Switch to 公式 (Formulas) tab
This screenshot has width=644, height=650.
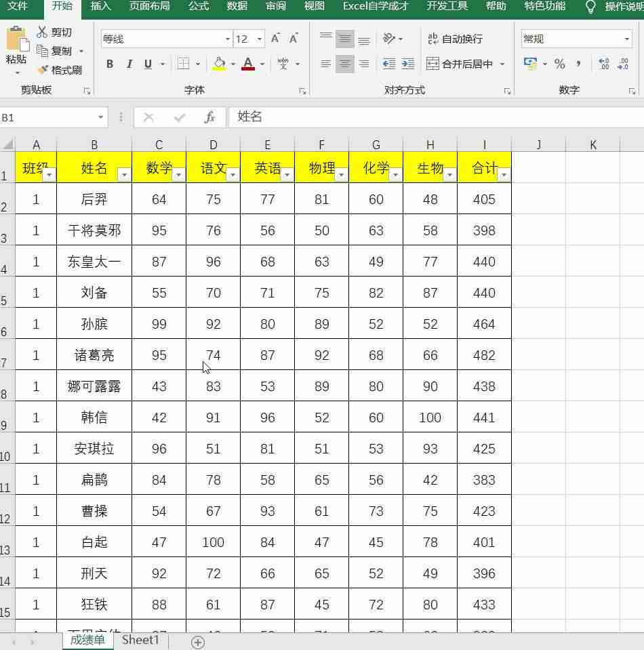[198, 7]
